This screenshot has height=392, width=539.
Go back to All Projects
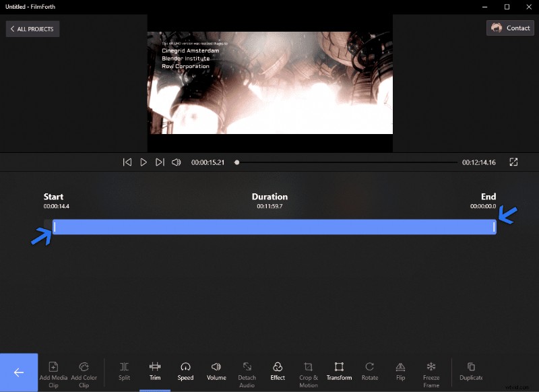coord(32,28)
